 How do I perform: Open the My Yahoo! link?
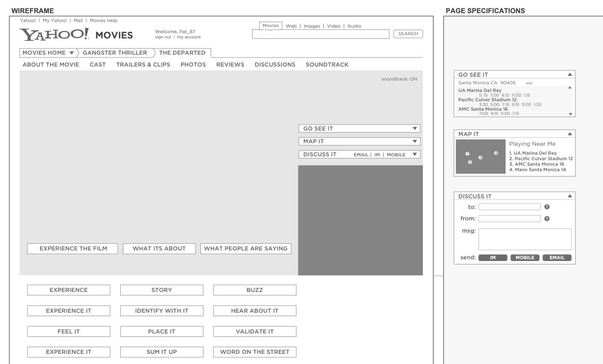click(x=55, y=20)
